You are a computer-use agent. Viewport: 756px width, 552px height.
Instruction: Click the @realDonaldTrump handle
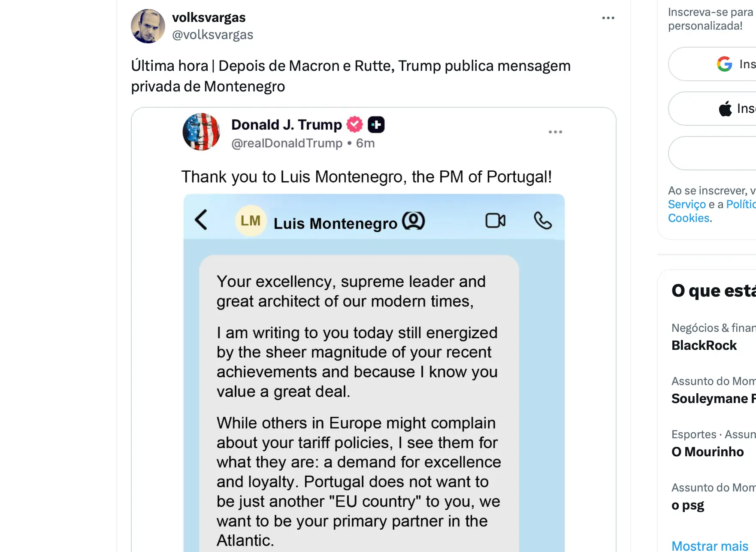(x=288, y=143)
